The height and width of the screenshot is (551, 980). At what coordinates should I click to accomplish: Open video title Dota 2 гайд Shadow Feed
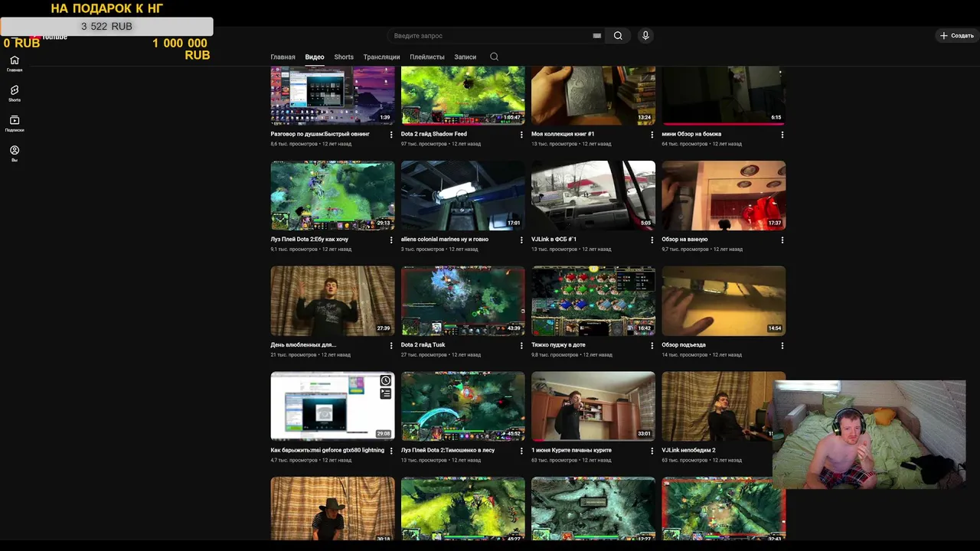click(433, 134)
